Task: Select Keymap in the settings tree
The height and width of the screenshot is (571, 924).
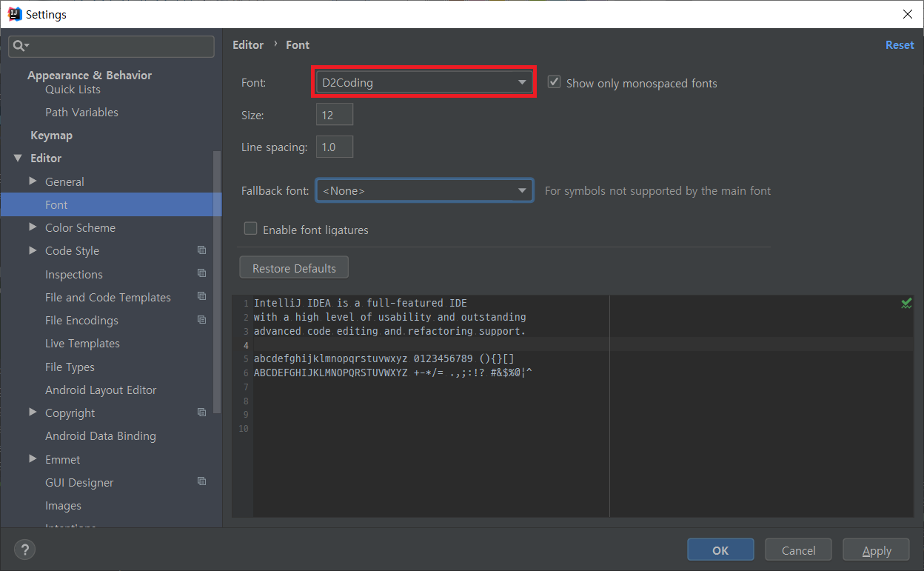Action: pos(51,136)
